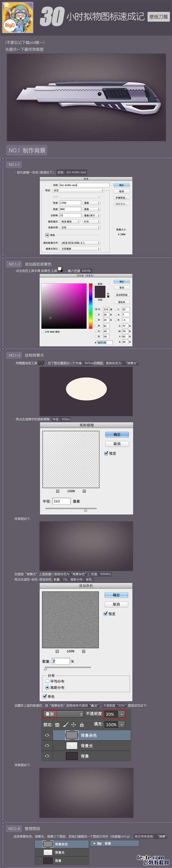Open the 颜色配置文件 sRGB dropdown
Screen dimensions: 172x868
pyautogui.click(x=80, y=243)
